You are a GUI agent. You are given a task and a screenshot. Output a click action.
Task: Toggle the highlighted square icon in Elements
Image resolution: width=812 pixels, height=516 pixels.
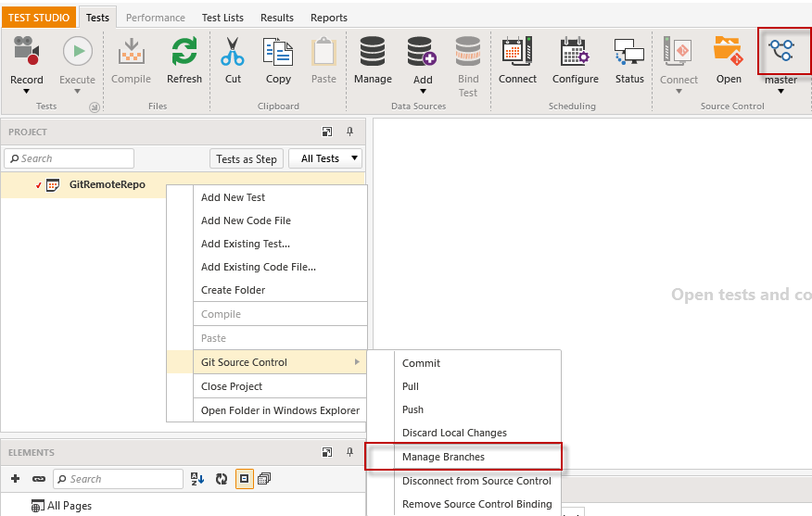click(245, 479)
